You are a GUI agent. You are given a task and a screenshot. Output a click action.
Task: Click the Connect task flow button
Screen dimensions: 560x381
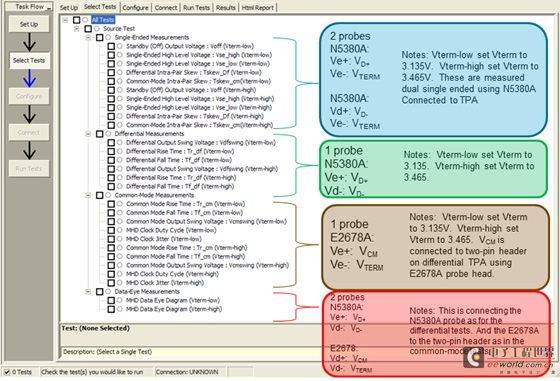pyautogui.click(x=29, y=132)
